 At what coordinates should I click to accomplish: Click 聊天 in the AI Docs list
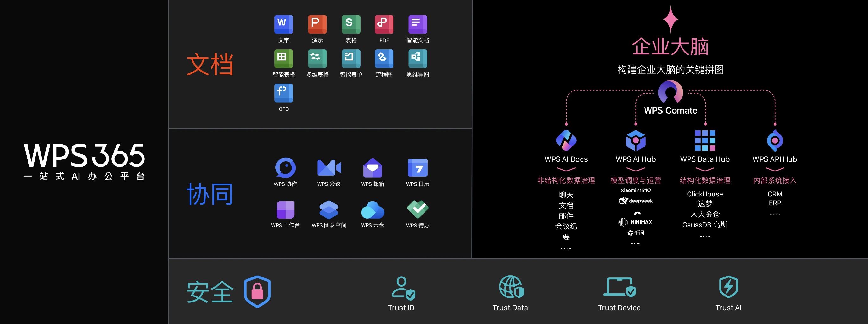[x=566, y=195]
